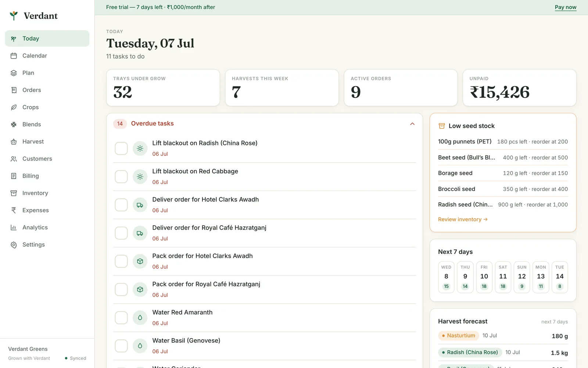The width and height of the screenshot is (588, 368).
Task: Click the Crops leaf icon
Action: tap(14, 107)
